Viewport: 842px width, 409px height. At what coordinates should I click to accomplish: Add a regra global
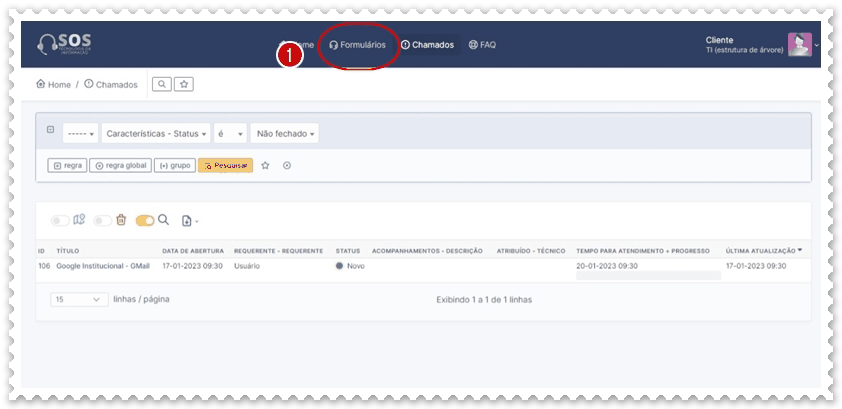(x=120, y=166)
